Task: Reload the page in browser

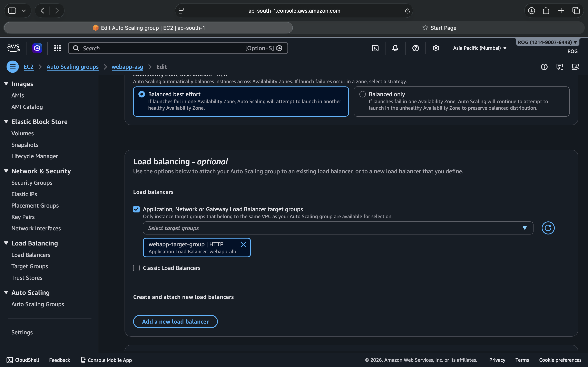Action: click(408, 11)
